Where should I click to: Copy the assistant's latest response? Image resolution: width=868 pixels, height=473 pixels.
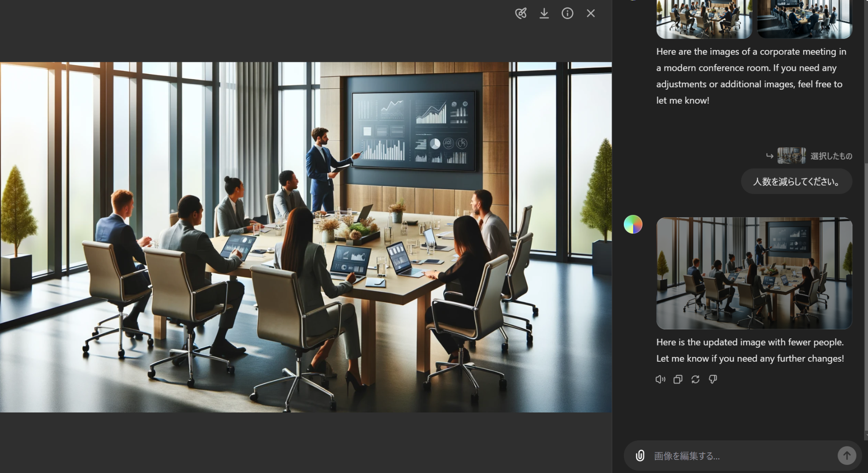(677, 379)
